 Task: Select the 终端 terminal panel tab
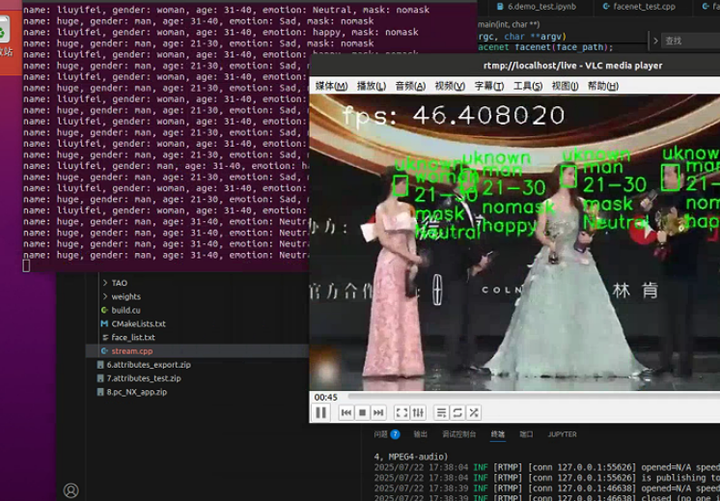tap(497, 434)
